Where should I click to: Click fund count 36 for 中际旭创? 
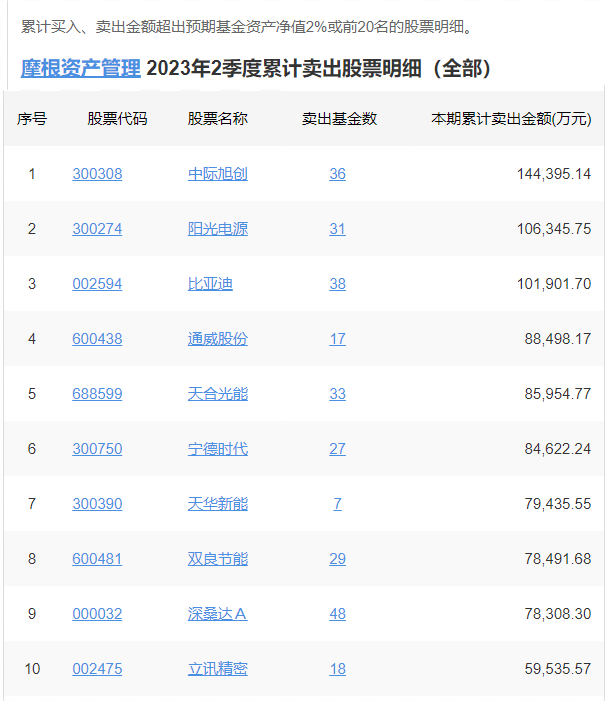[337, 174]
